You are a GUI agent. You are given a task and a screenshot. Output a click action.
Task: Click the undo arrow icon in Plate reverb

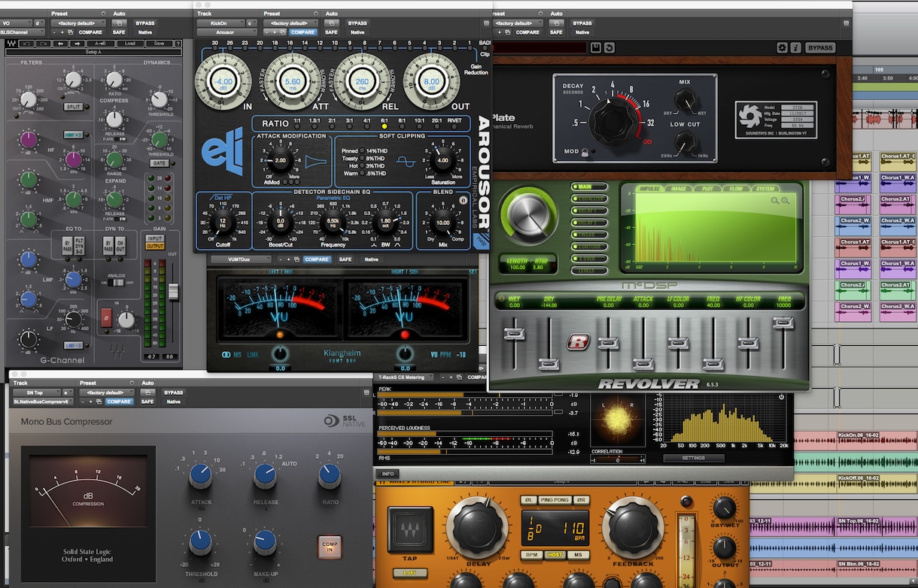click(609, 48)
